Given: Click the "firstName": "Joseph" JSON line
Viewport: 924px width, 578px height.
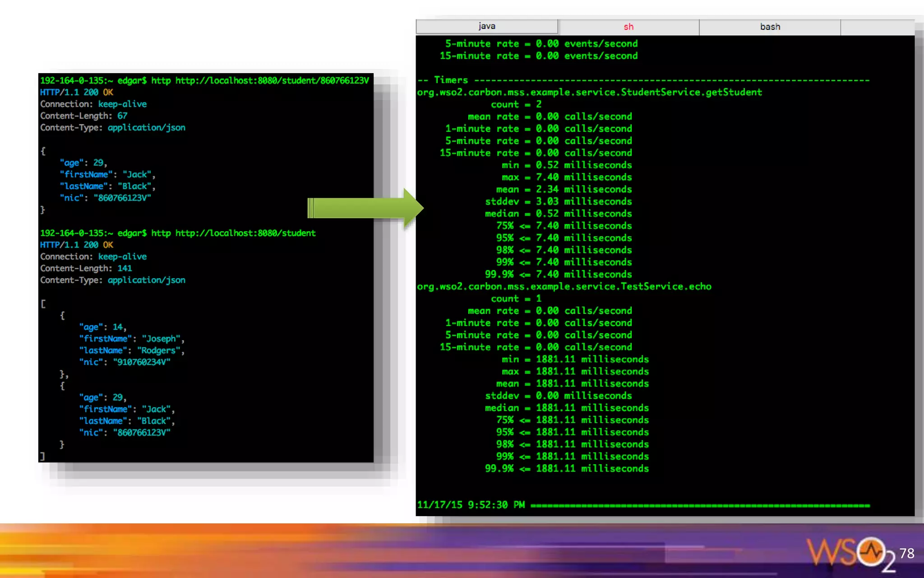Looking at the screenshot, I should 132,339.
